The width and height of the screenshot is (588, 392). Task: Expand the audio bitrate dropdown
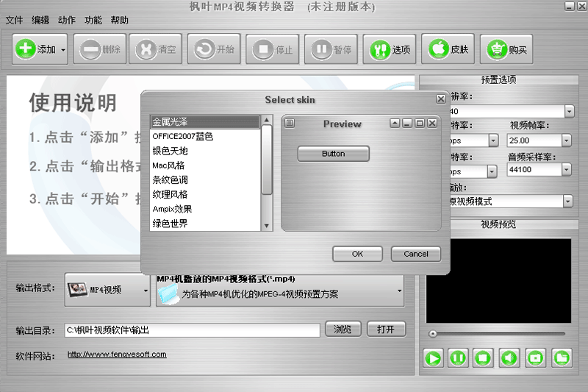click(x=492, y=172)
